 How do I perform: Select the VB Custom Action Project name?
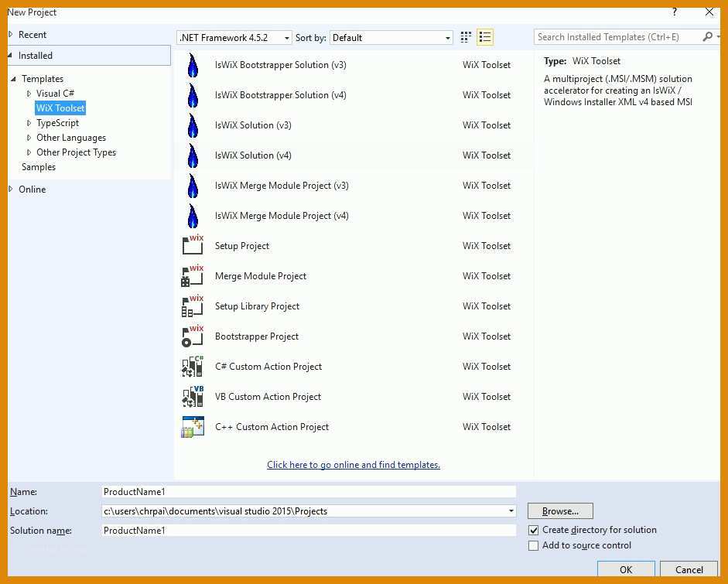(268, 397)
